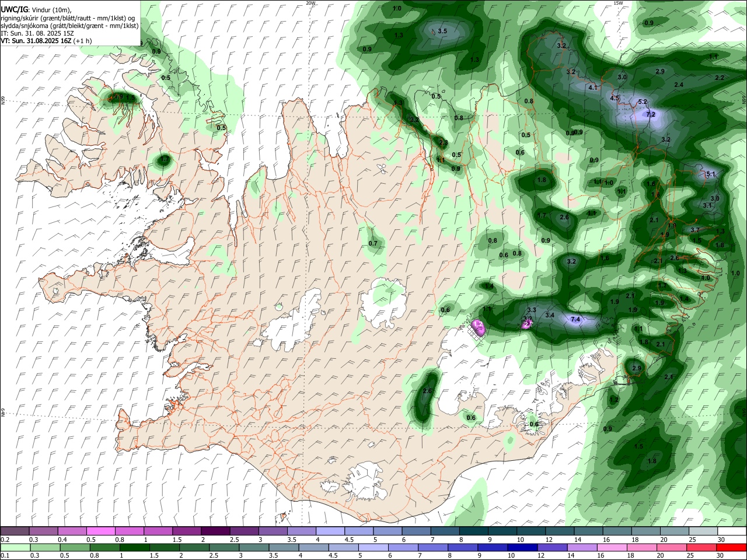Viewport: 747px width, 560px height.
Task: Click the 20W longitude label
Action: [x=310, y=3]
